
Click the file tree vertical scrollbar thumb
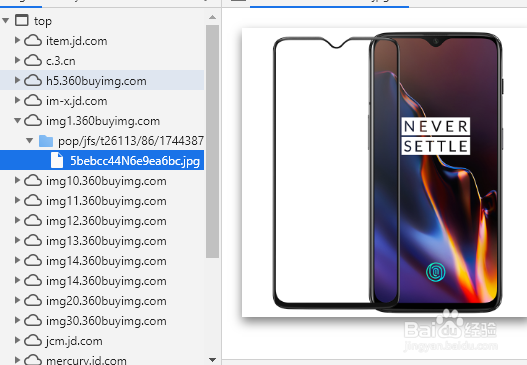(x=212, y=141)
